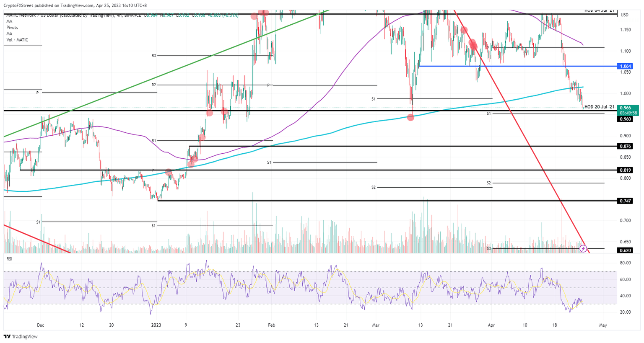644x343 pixels.
Task: Click the purple lightning bolt marker on S3
Action: tap(584, 249)
